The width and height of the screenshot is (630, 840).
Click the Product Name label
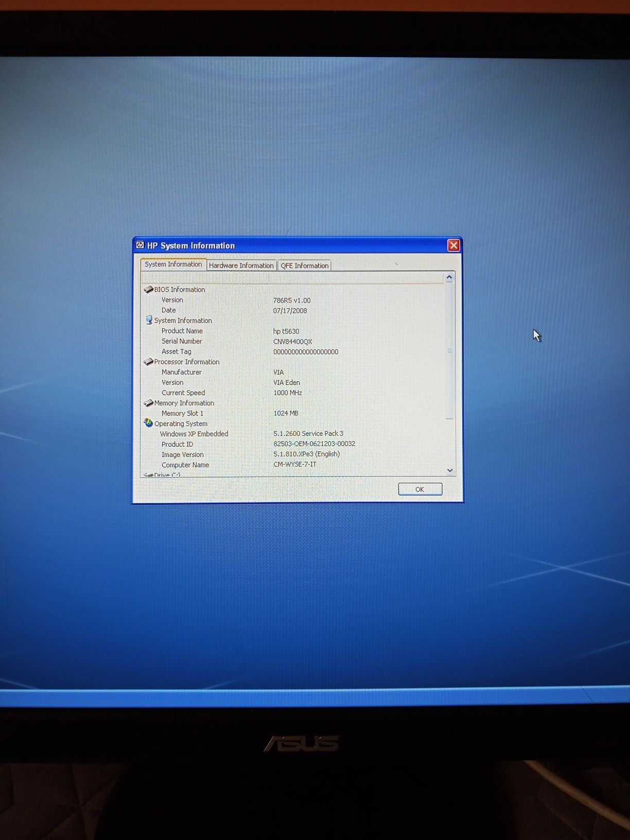coord(182,331)
